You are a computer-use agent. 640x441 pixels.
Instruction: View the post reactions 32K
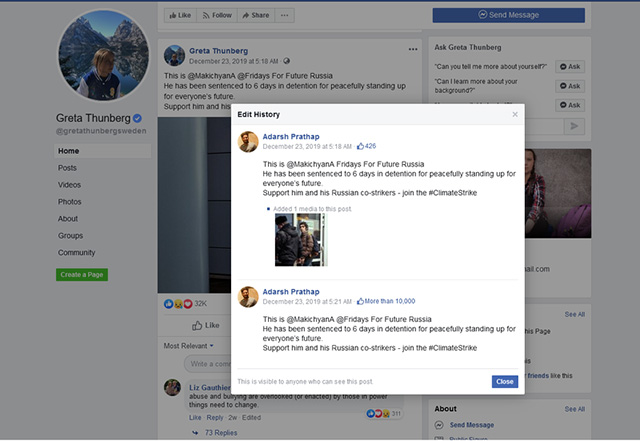[185, 304]
